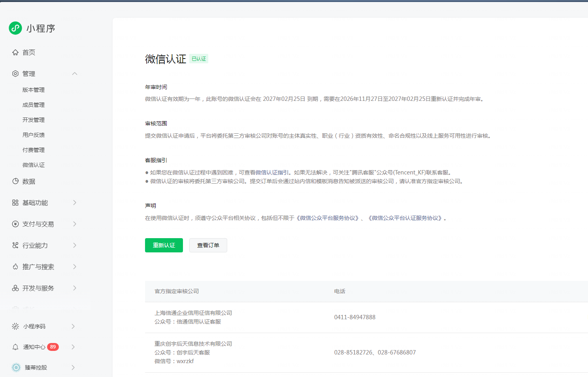Viewport: 588px width, 377px height.
Task: Click the 臻蒂控股 account avatar
Action: pos(16,368)
